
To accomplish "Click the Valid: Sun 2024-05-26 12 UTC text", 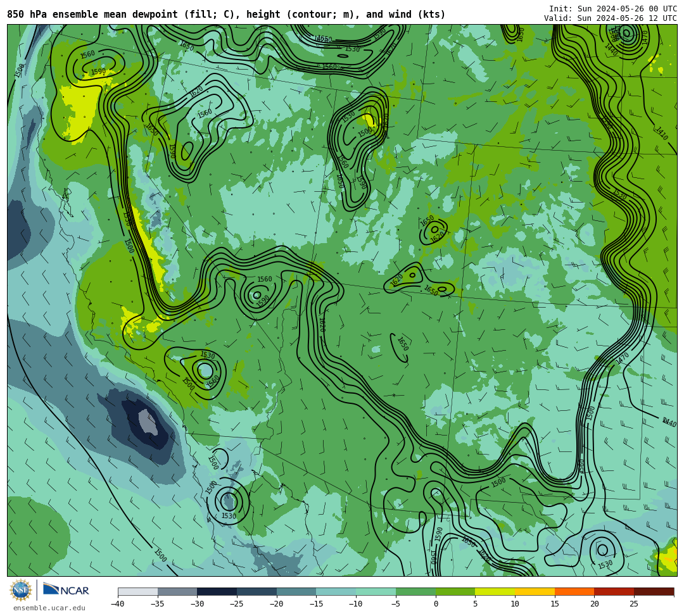I will [x=611, y=18].
